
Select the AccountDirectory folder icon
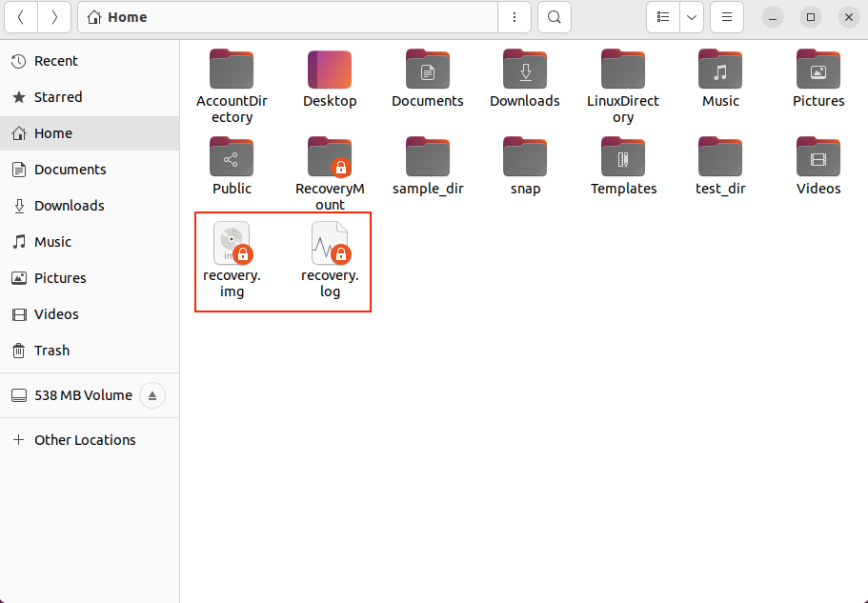(232, 70)
